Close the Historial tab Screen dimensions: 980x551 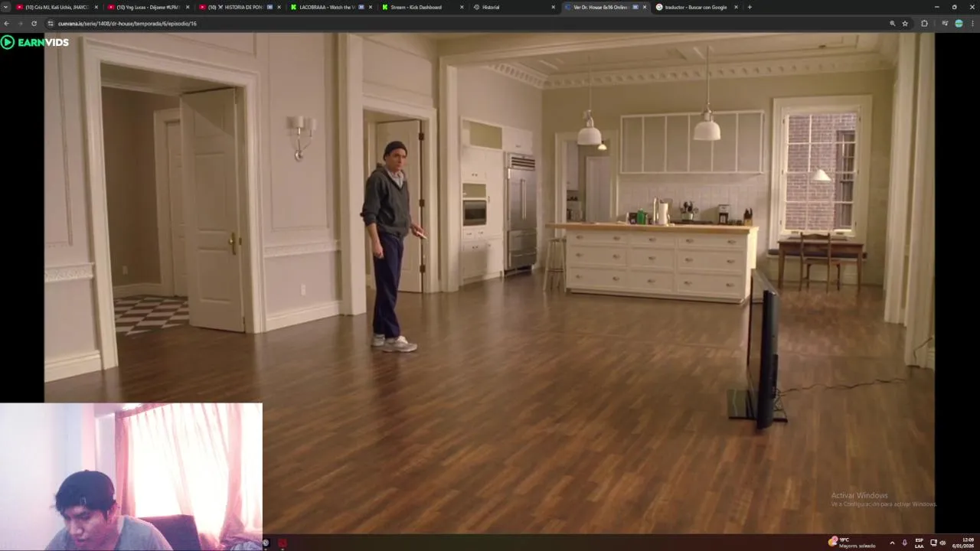pyautogui.click(x=554, y=7)
